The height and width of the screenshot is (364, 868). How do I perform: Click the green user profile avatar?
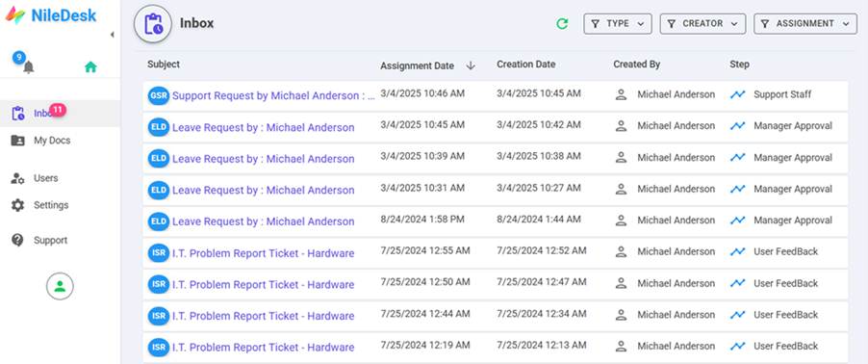[x=60, y=286]
